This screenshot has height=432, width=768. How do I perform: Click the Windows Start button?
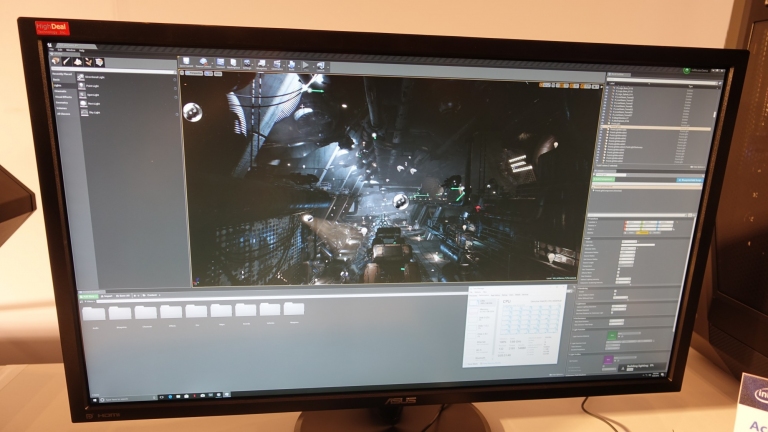[95, 400]
